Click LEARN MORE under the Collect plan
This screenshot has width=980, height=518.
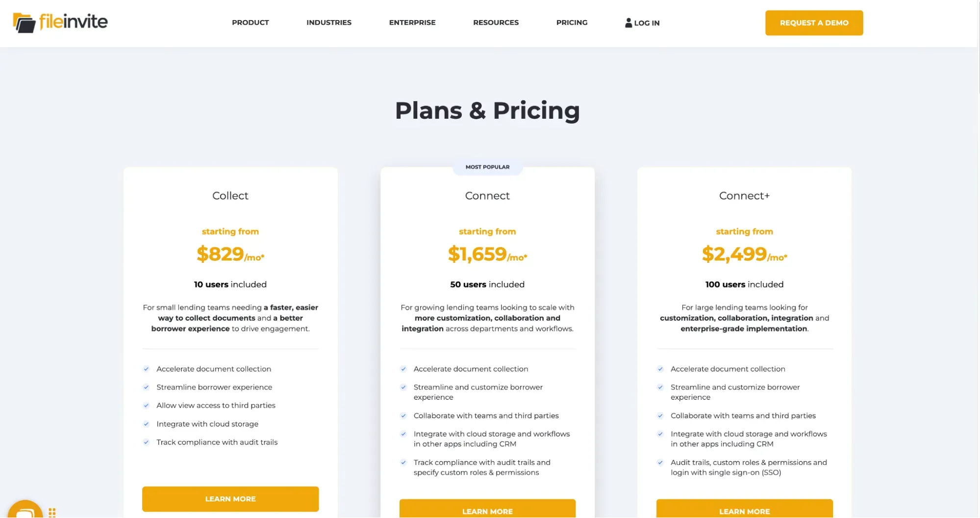point(230,498)
